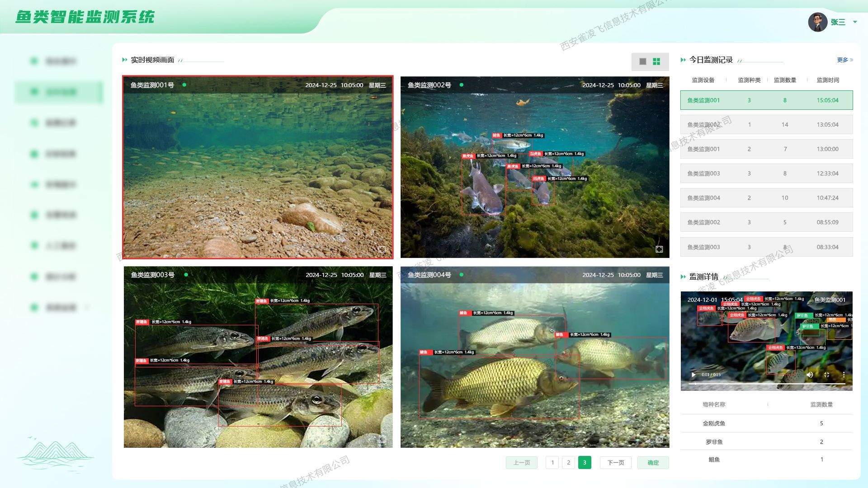Play the monitoring detail video

(693, 375)
